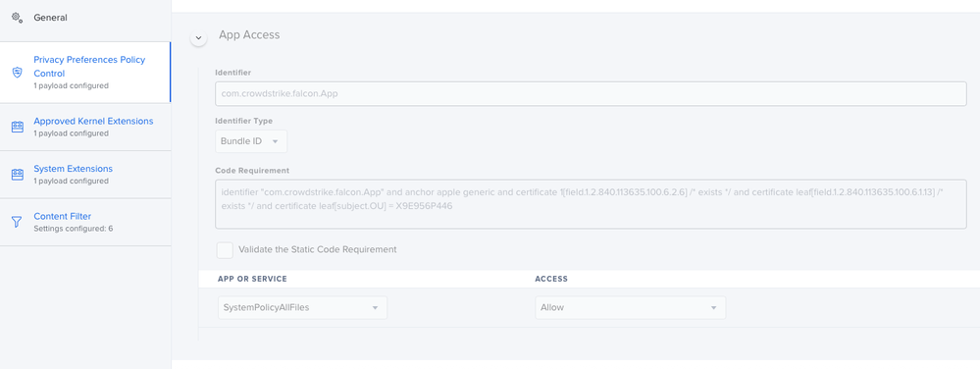Viewport: 980px width, 369px height.
Task: Open the SystemPolicyAllFiles service dropdown
Action: (302, 308)
